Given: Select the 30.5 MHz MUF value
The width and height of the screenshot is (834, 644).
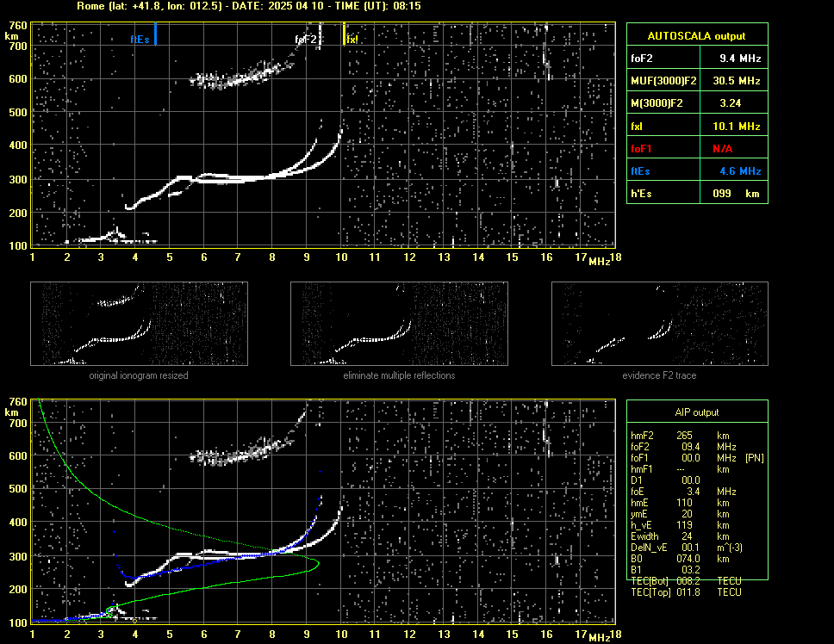Looking at the screenshot, I should (737, 81).
